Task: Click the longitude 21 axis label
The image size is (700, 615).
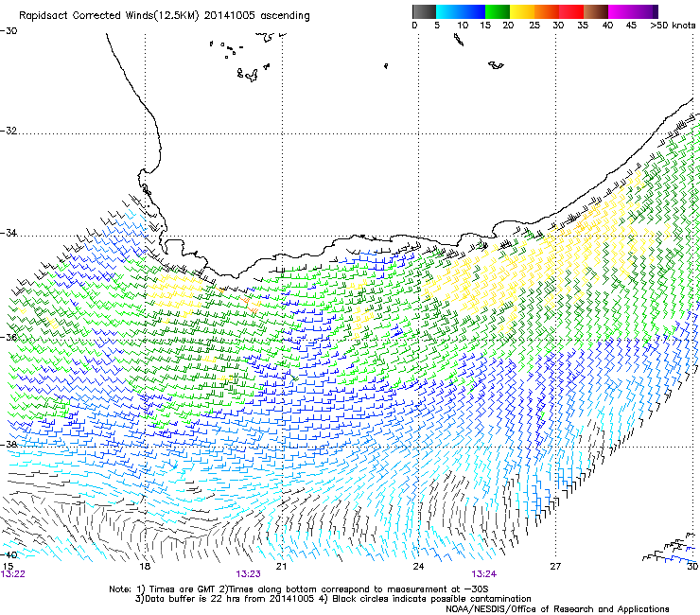Action: click(x=281, y=567)
